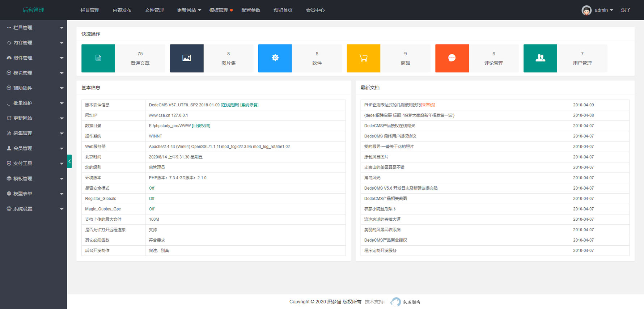Click the 模块管理 sidebar cube icon

tap(9, 73)
